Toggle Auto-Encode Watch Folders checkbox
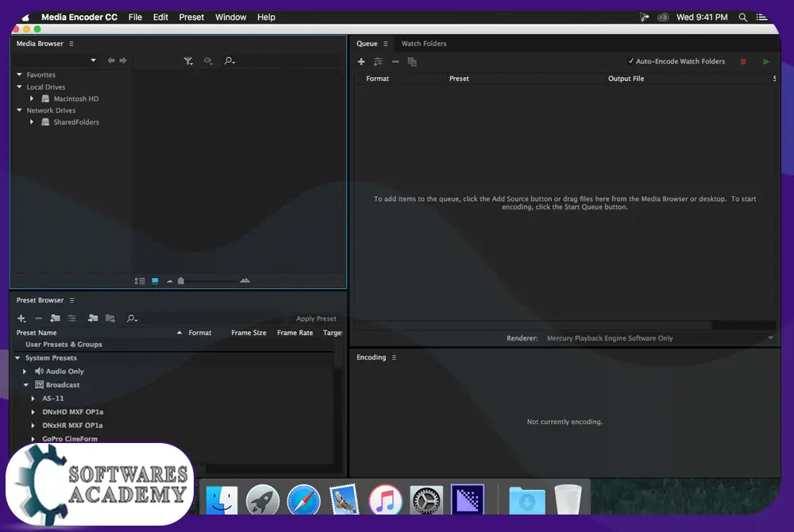The width and height of the screenshot is (794, 532). pos(631,60)
